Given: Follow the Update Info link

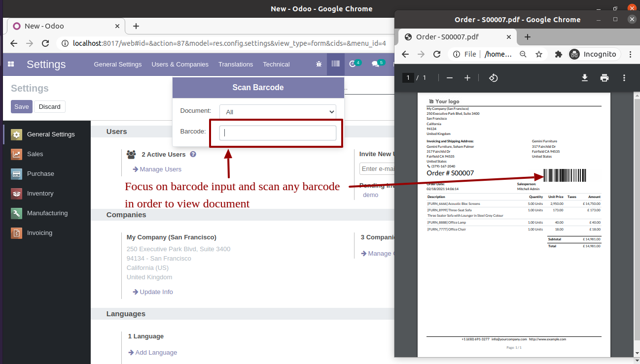Looking at the screenshot, I should tap(153, 292).
